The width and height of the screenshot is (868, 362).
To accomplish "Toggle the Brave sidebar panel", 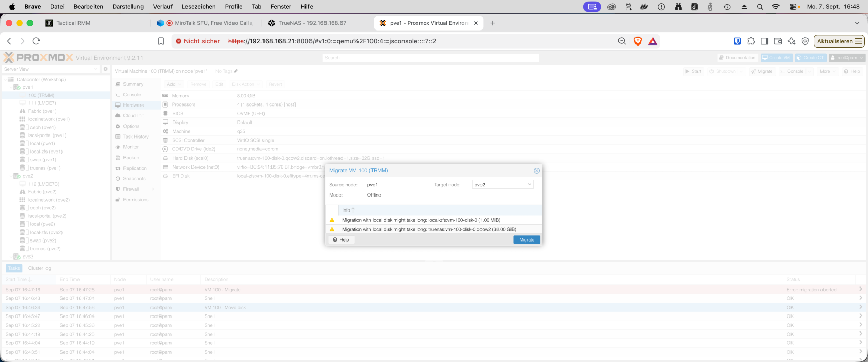I will pyautogui.click(x=764, y=41).
